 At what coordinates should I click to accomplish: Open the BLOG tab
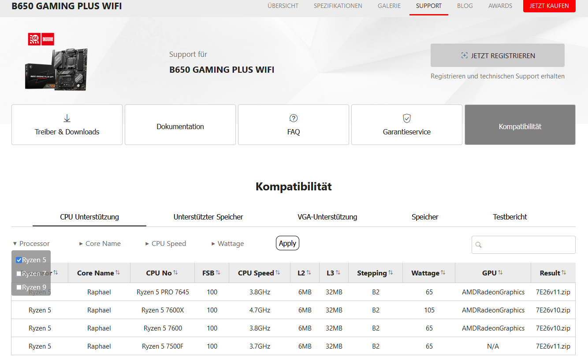click(x=465, y=6)
